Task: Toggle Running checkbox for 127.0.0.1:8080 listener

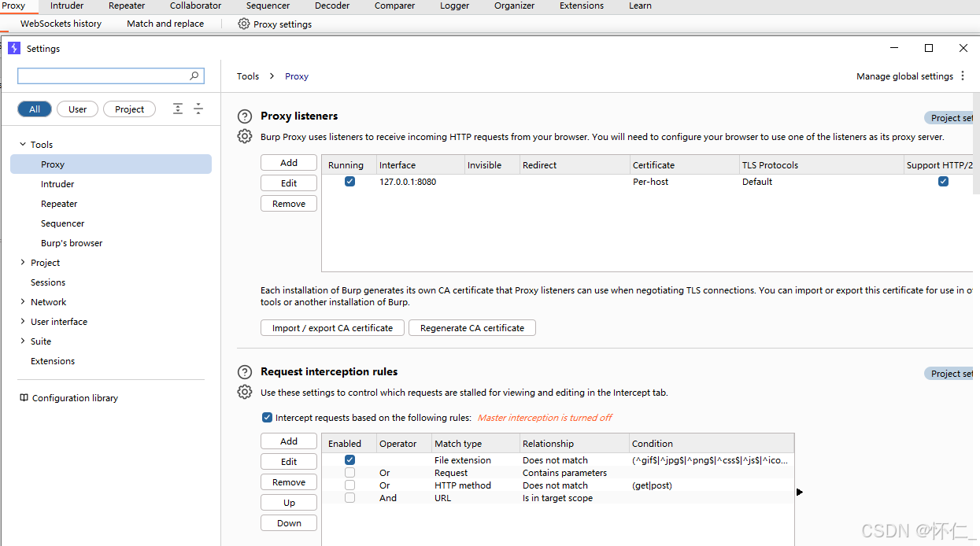Action: tap(349, 182)
